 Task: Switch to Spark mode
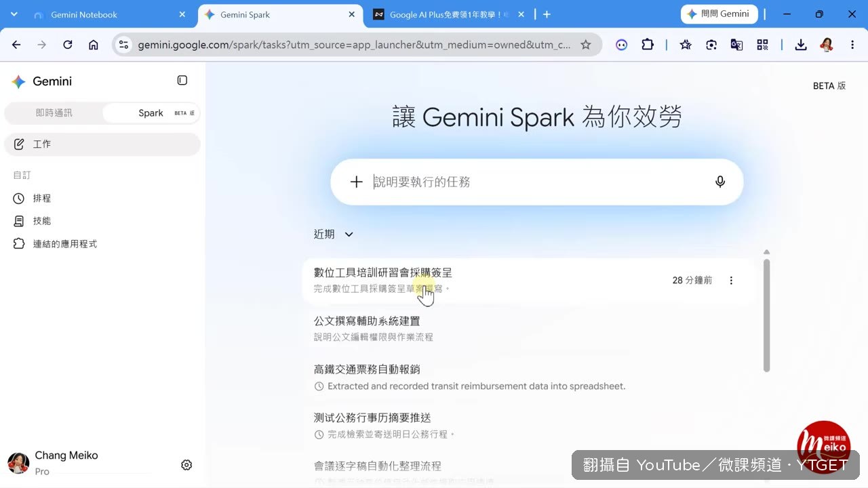coord(151,113)
